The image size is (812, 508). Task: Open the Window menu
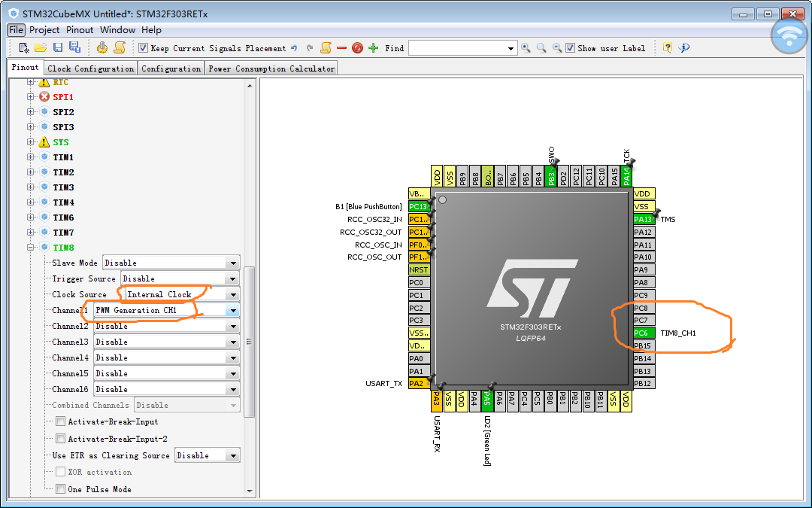[117, 30]
